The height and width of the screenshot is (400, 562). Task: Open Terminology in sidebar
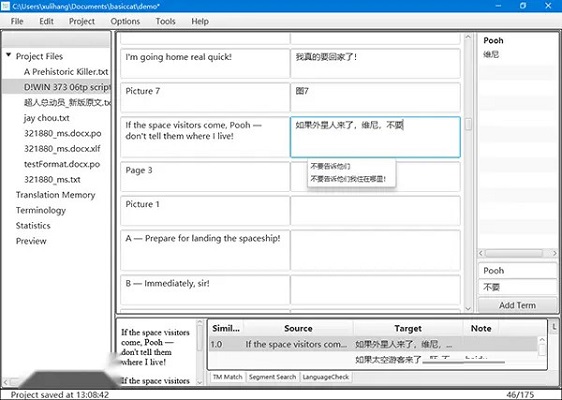pyautogui.click(x=41, y=210)
